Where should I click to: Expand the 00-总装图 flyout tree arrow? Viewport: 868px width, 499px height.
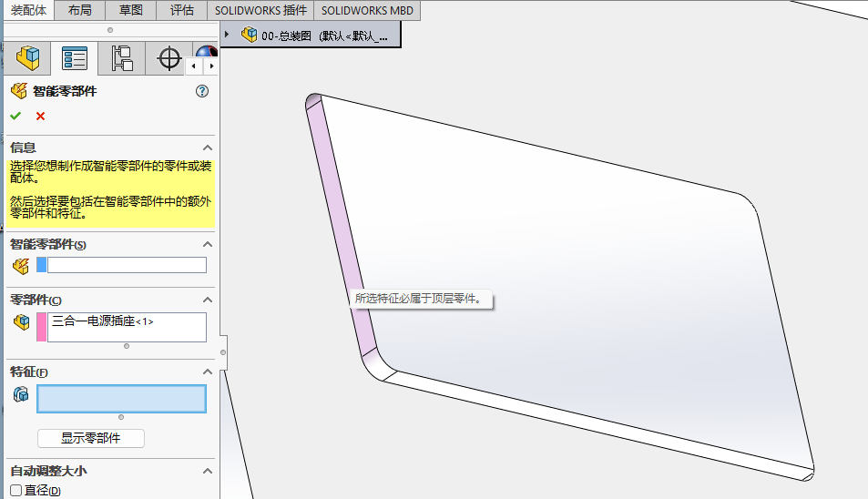[228, 35]
